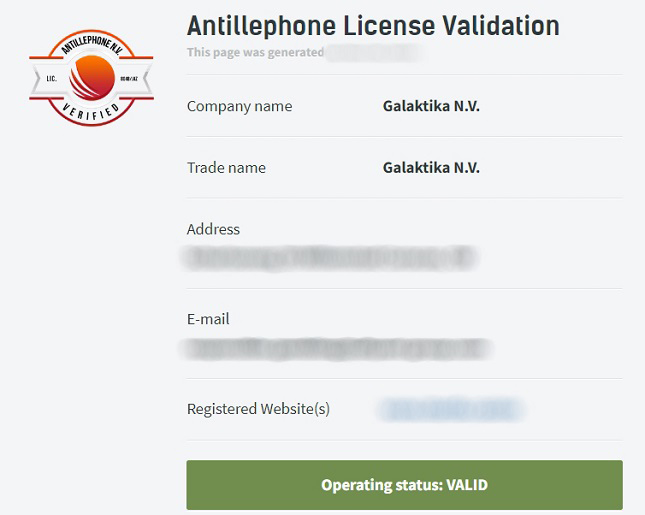The image size is (645, 515).
Task: Click the license number ribbon on the badge's right
Action: 131,77
